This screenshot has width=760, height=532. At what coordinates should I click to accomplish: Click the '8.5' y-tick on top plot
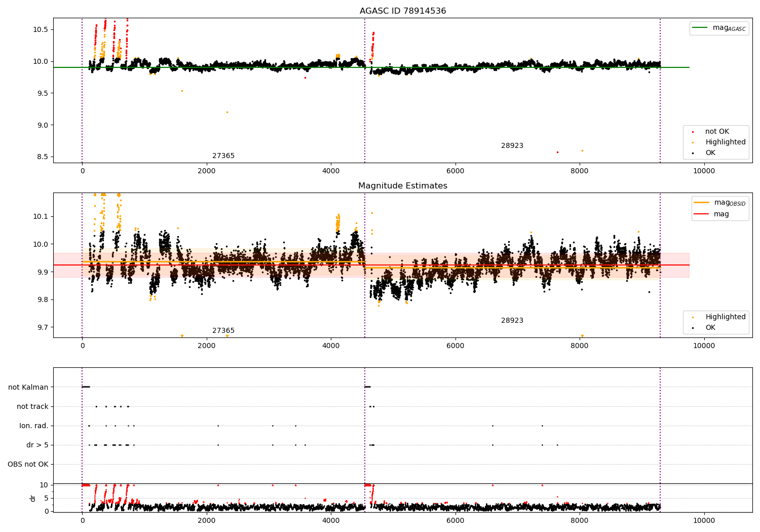(x=42, y=157)
